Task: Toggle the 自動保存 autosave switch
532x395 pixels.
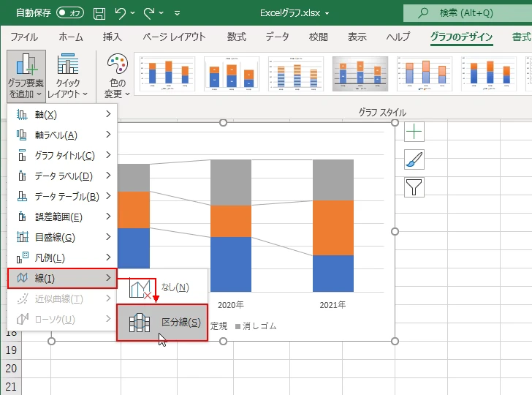Action: tap(70, 13)
